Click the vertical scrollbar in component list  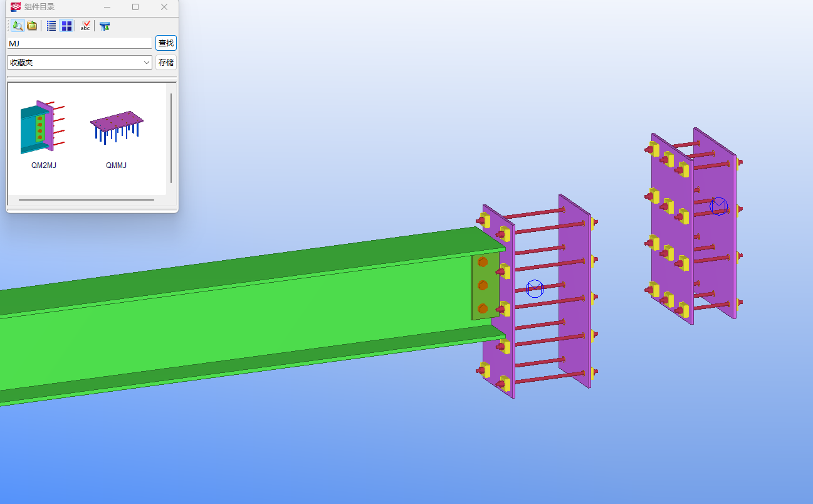pyautogui.click(x=171, y=138)
